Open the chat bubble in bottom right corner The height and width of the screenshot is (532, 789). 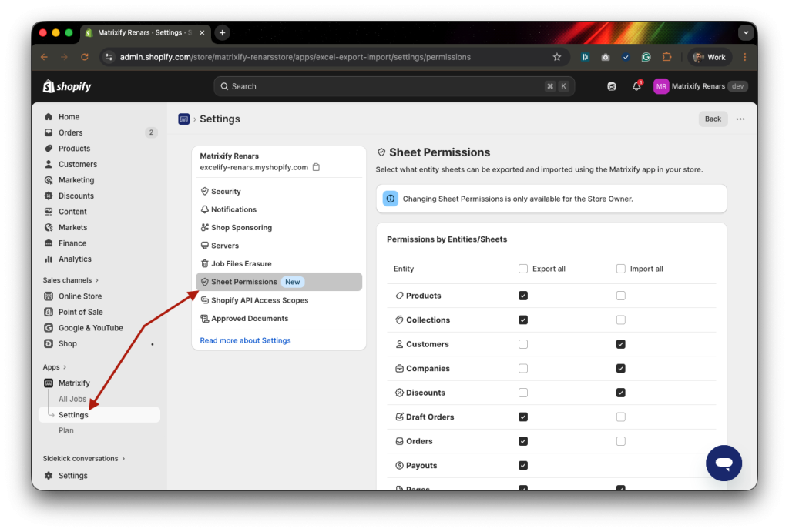pos(724,463)
